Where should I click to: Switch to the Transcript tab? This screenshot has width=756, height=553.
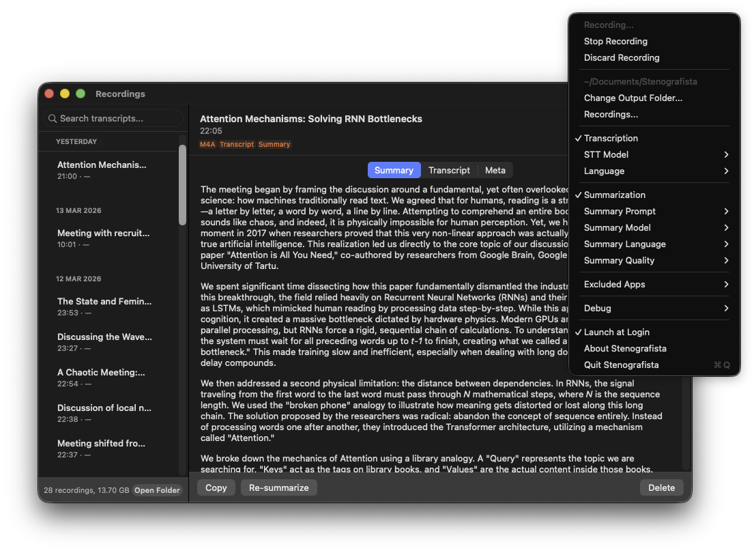[449, 170]
